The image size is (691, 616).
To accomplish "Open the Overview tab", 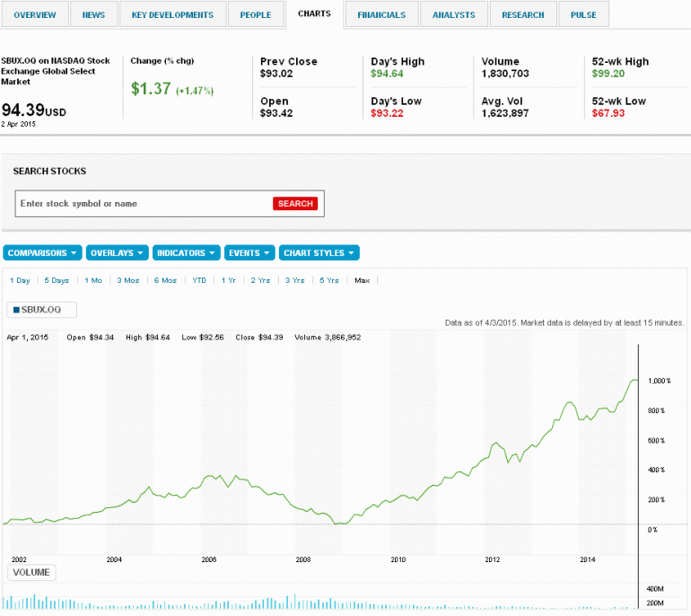I will (35, 14).
